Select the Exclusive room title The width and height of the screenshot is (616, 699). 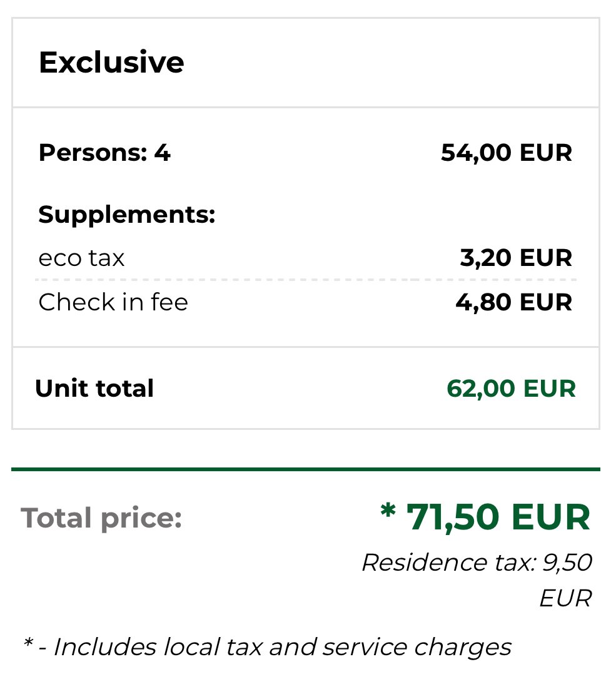click(x=111, y=62)
